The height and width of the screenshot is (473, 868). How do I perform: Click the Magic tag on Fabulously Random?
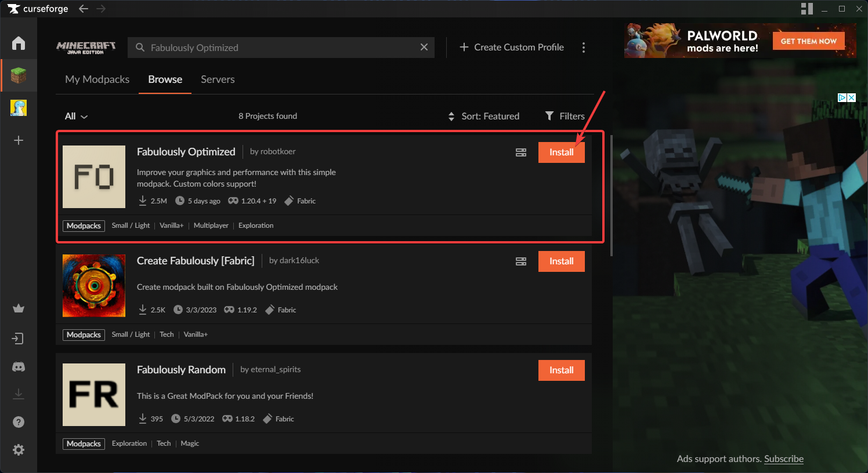[x=190, y=443]
